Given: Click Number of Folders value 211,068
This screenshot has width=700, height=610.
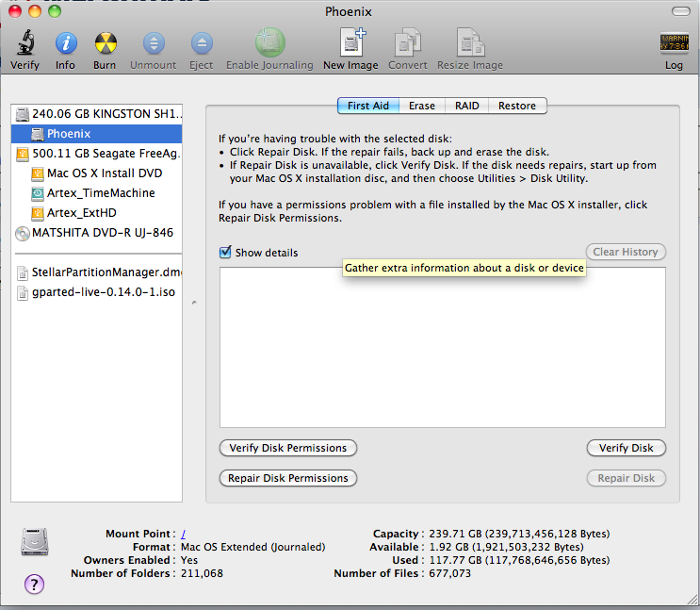Looking at the screenshot, I should [x=202, y=573].
